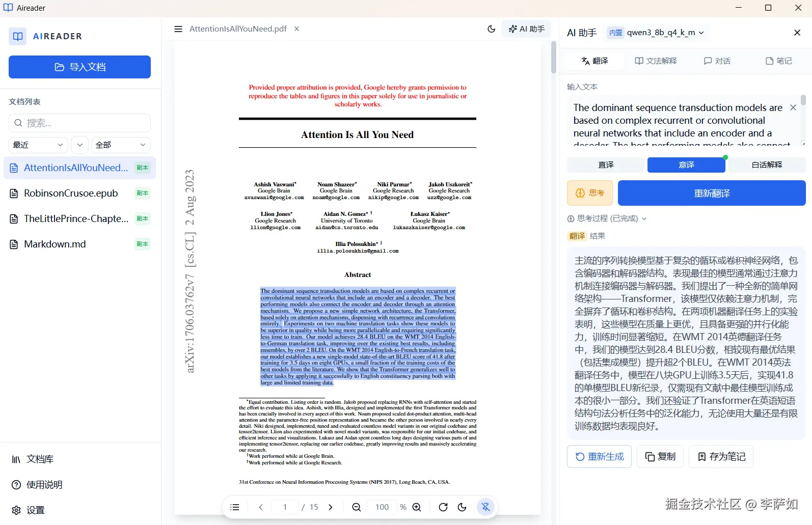Click the 文档列表 heading

point(24,101)
